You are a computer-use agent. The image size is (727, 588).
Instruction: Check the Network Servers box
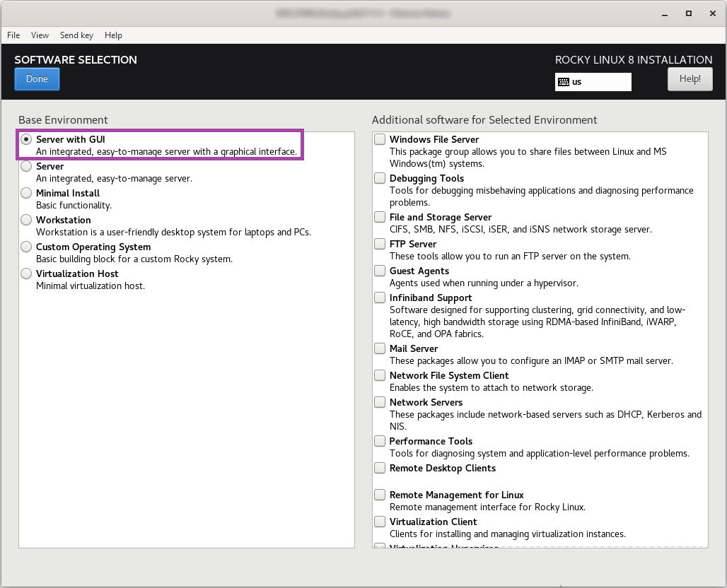(x=380, y=402)
